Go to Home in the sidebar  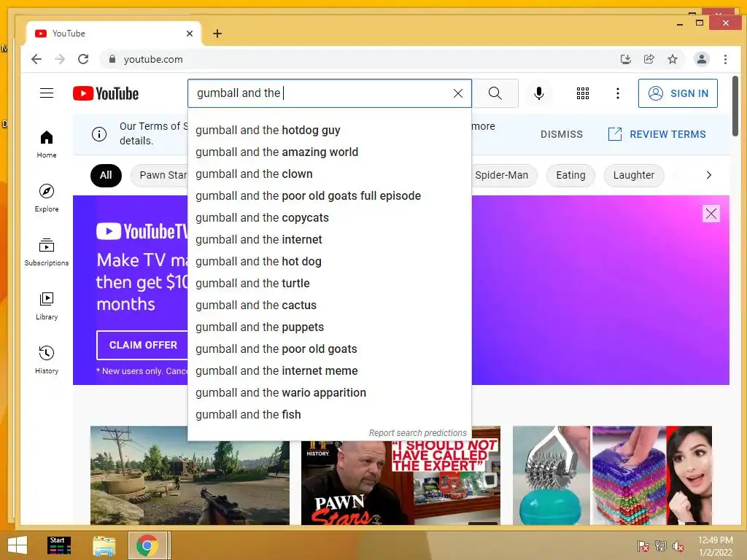47,144
